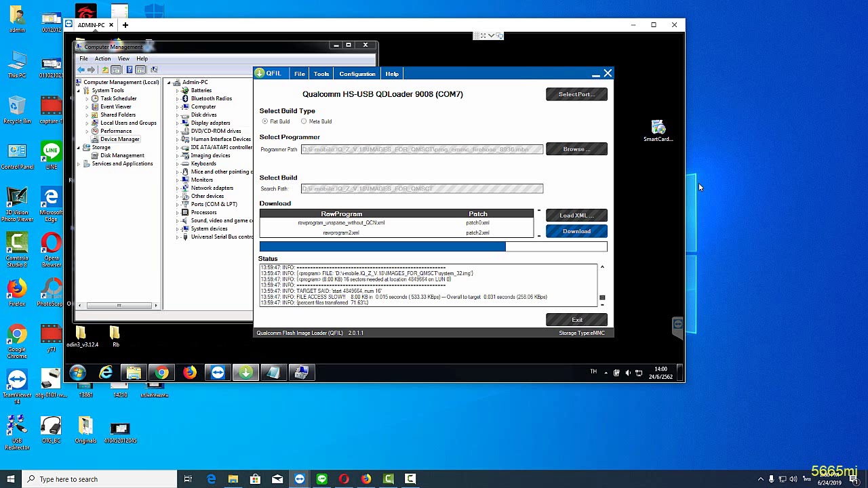The image size is (868, 488).
Task: Open Microsoft Edge desktop icon
Action: pos(51,203)
